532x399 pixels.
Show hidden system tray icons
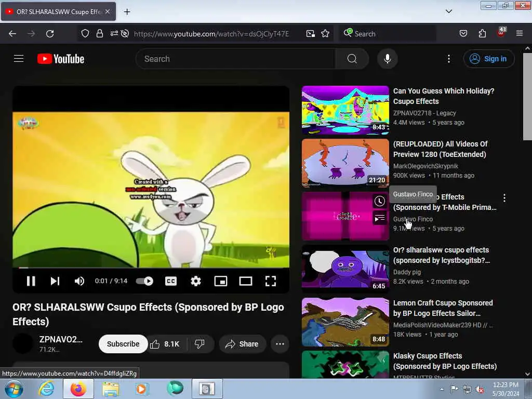[x=442, y=389]
